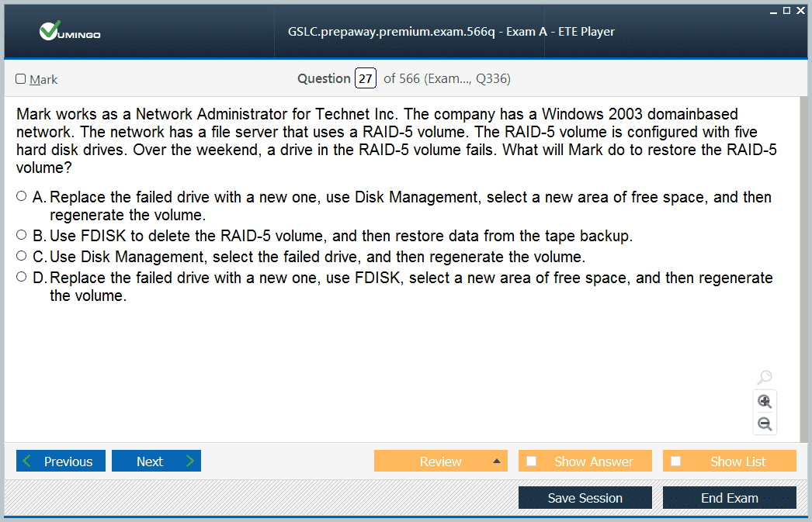The width and height of the screenshot is (812, 522).
Task: Click the answer B text about tape backup
Action: click(x=342, y=236)
